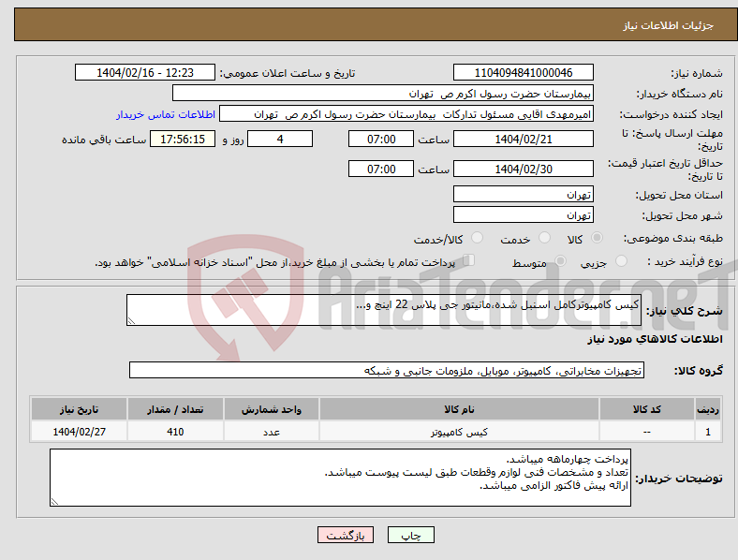Click the واحد شمارش column header
Viewport: 738px width, 560px height.
pyautogui.click(x=272, y=409)
